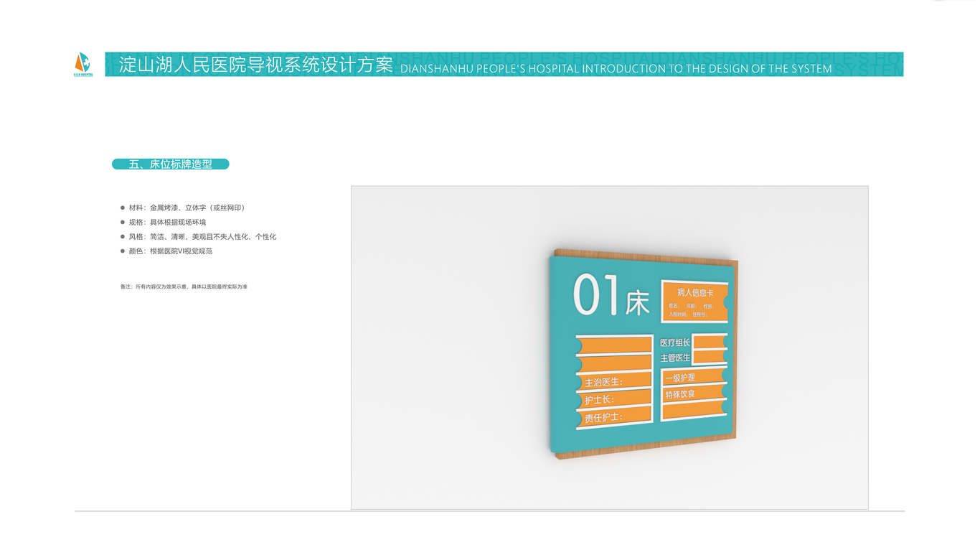Select the title 淀山湖人民医院导视系统设计方案
This screenshot has height=550, width=980.
[256, 65]
